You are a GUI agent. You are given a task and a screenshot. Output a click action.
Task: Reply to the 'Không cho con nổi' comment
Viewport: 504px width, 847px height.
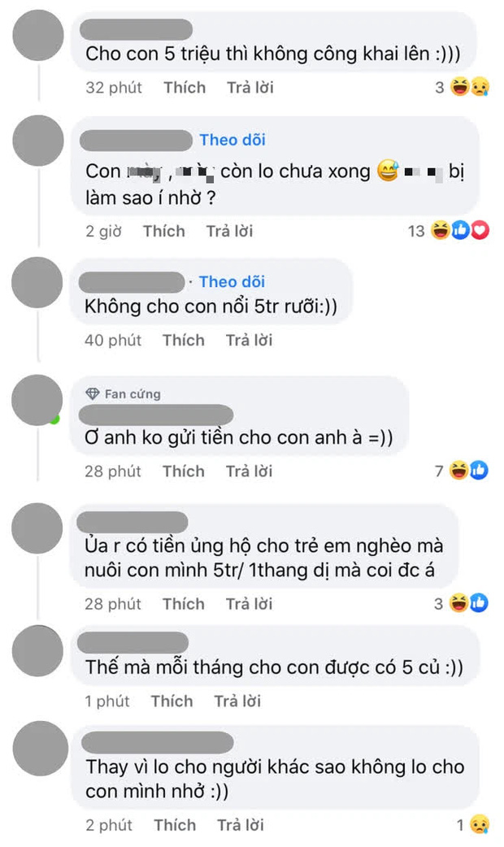(x=249, y=341)
